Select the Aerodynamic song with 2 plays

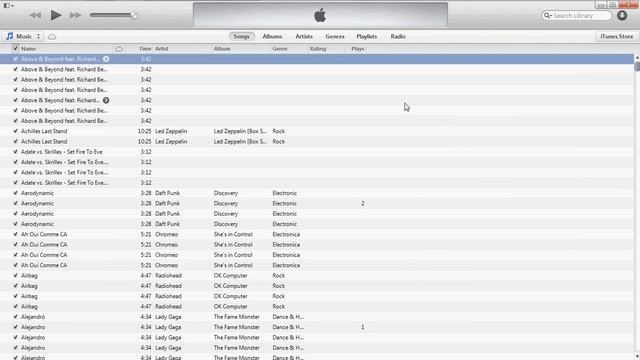point(317,203)
